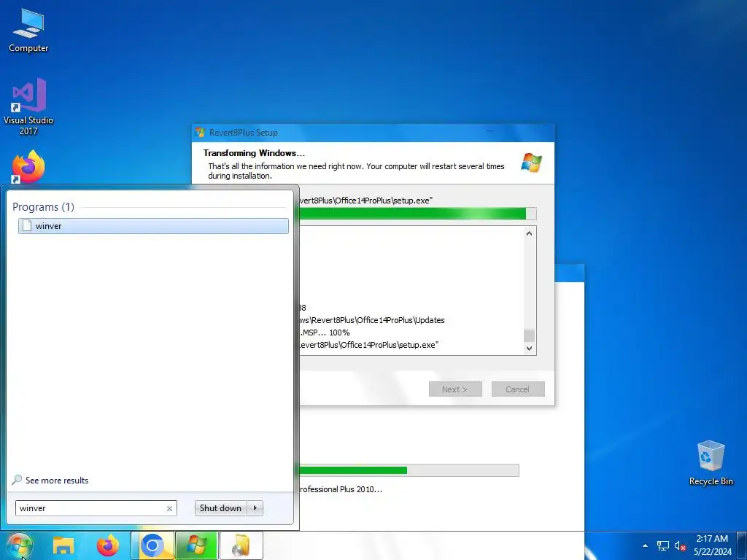Viewport: 747px width, 560px height.
Task: Click the Revert8Plus setup progress bar
Action: [x=417, y=214]
